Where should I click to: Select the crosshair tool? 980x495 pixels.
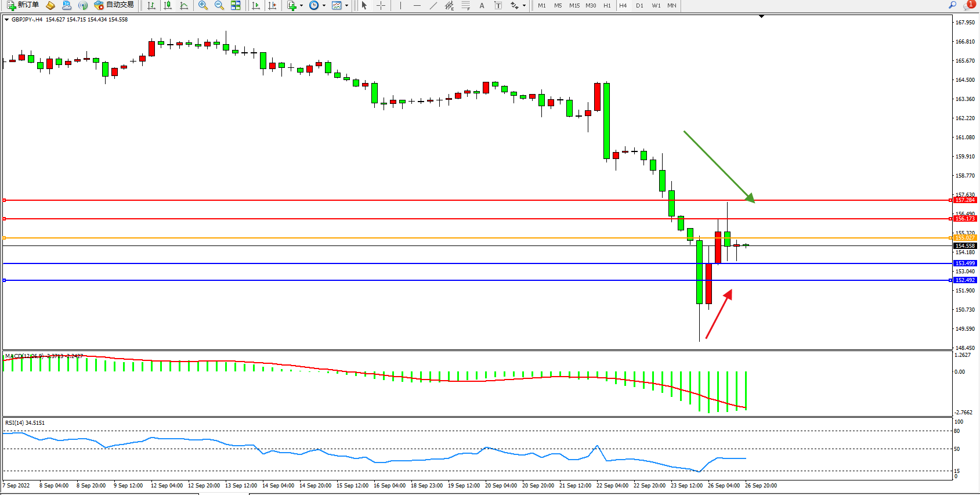(381, 5)
